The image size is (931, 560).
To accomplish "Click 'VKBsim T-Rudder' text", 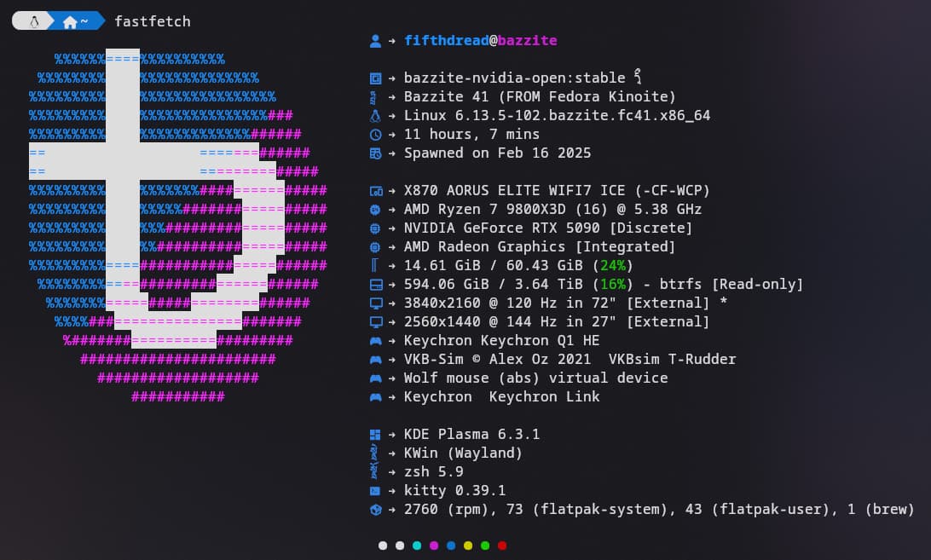I will pyautogui.click(x=672, y=359).
